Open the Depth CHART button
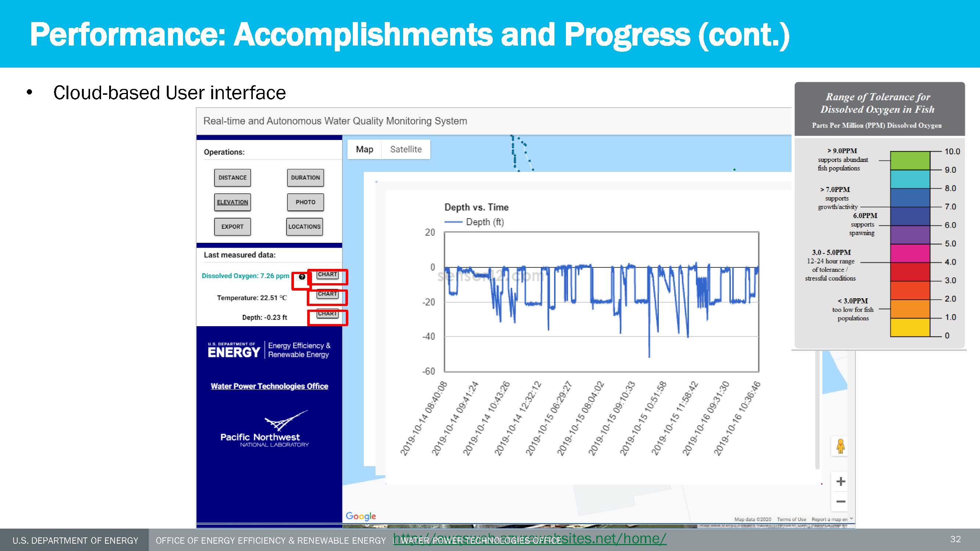The height and width of the screenshot is (551, 980). (327, 314)
